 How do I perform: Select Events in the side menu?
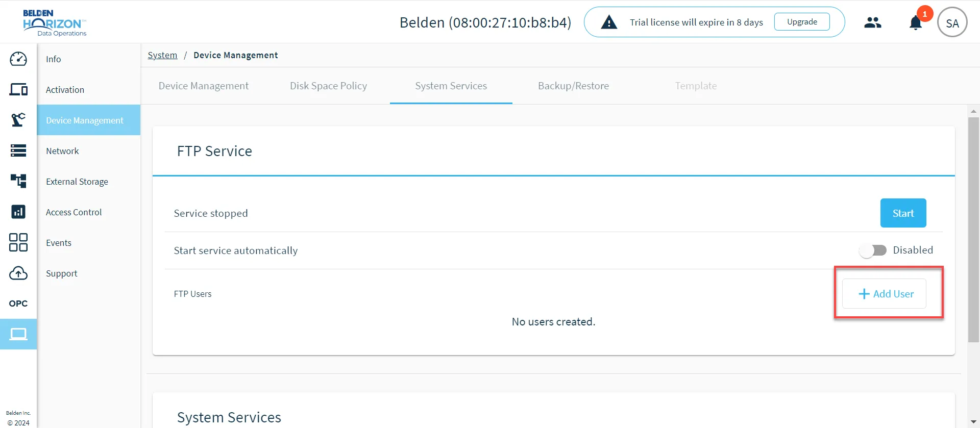click(89, 243)
